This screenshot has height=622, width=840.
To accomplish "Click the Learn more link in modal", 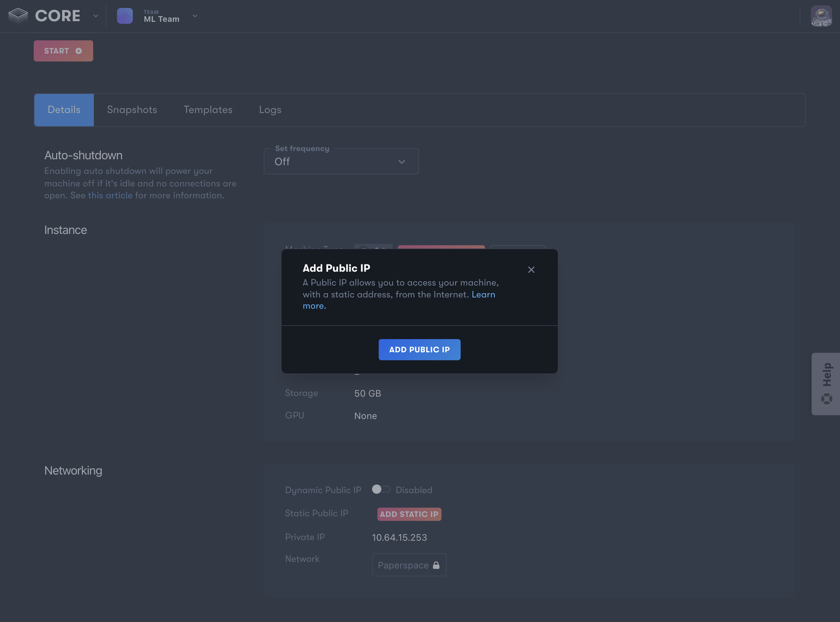I will (399, 299).
